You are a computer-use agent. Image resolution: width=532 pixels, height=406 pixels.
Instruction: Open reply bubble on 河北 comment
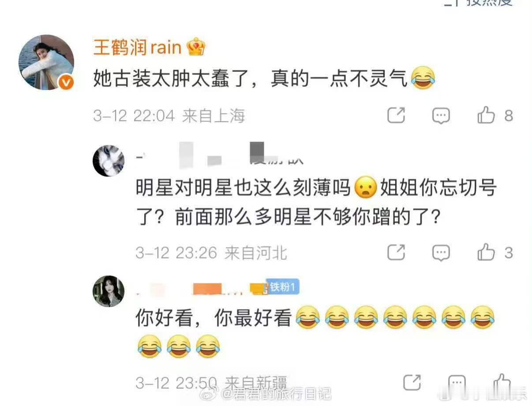pyautogui.click(x=441, y=253)
